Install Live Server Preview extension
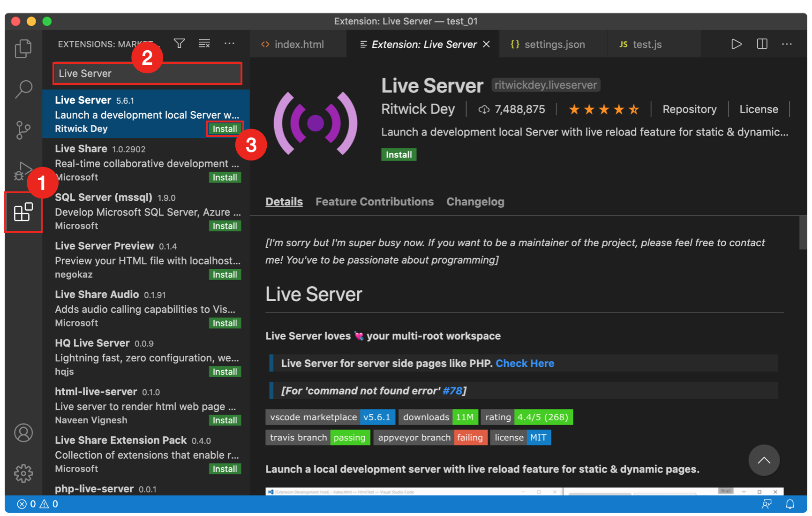This screenshot has height=516, width=812. (225, 274)
